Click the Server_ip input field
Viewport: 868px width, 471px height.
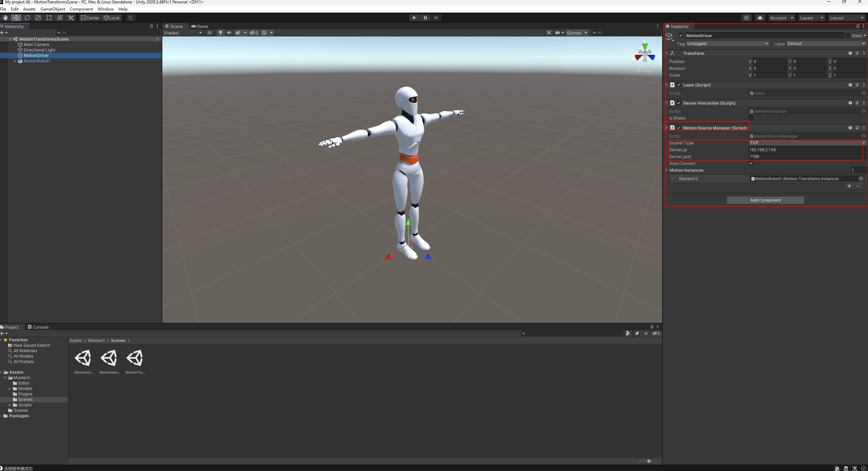click(x=805, y=150)
